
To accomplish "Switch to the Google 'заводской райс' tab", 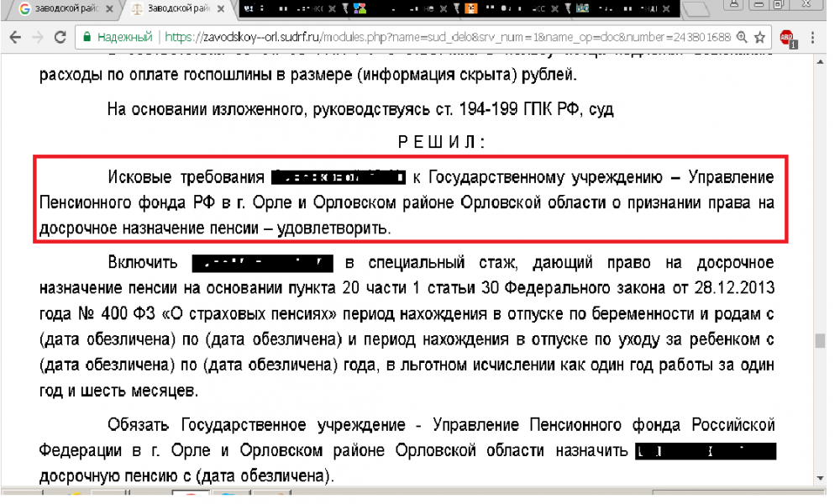I will (x=65, y=8).
